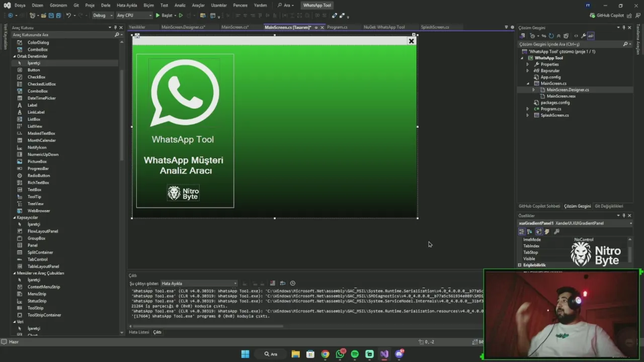Click the GitHub Copilot button

607,16
